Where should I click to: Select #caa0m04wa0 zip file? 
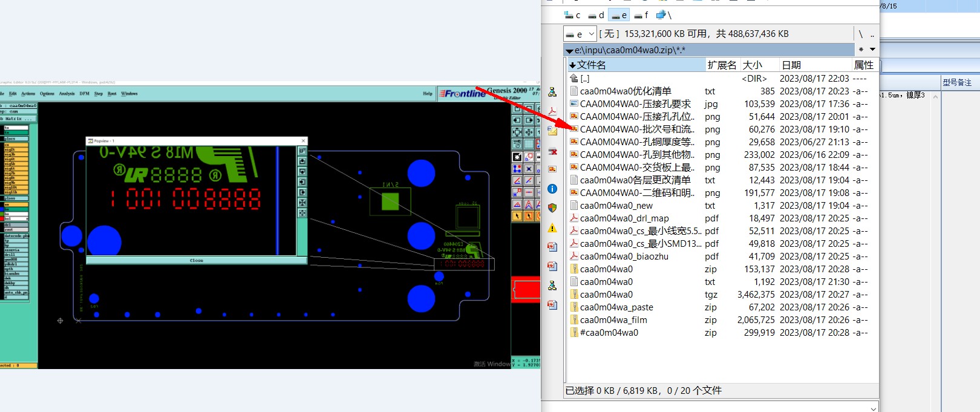tap(722, 333)
